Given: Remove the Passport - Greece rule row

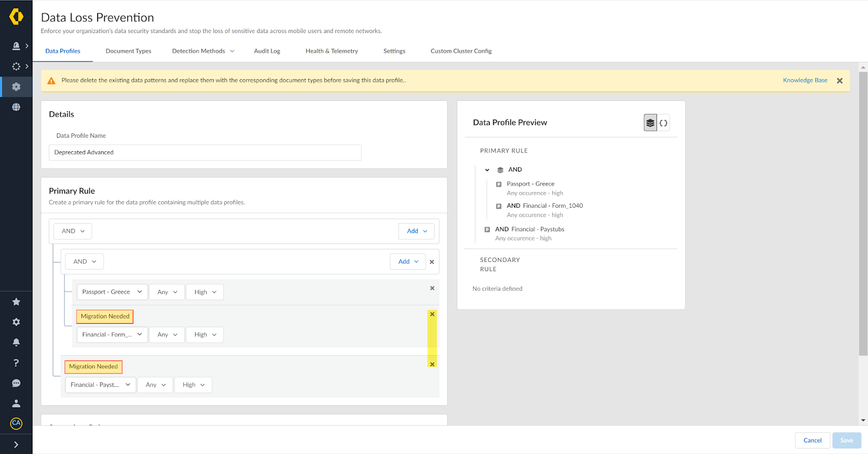Looking at the screenshot, I should coord(432,288).
